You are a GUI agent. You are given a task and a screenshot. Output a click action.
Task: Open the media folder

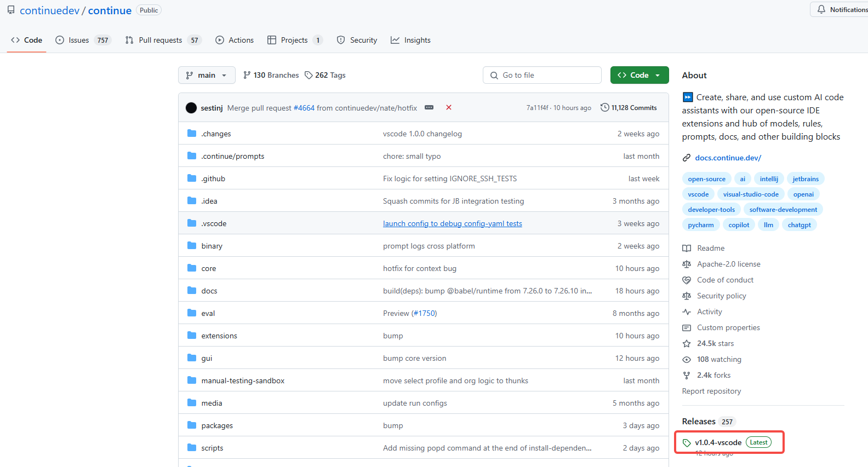pos(212,403)
